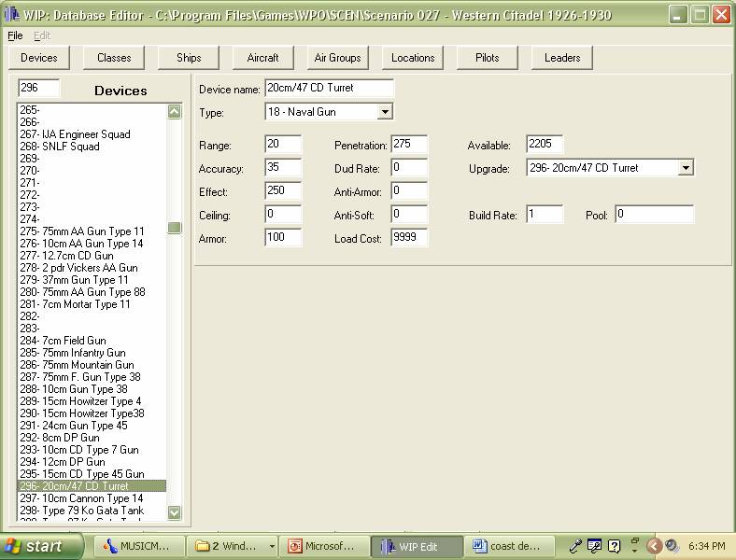Select 276- 10cm AA Gun Type 14
The height and width of the screenshot is (560, 736).
(x=92, y=244)
